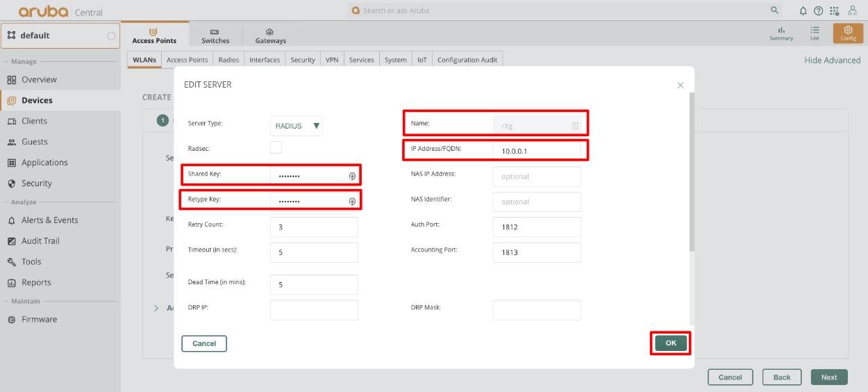Click the search magnifier icon

775,10
